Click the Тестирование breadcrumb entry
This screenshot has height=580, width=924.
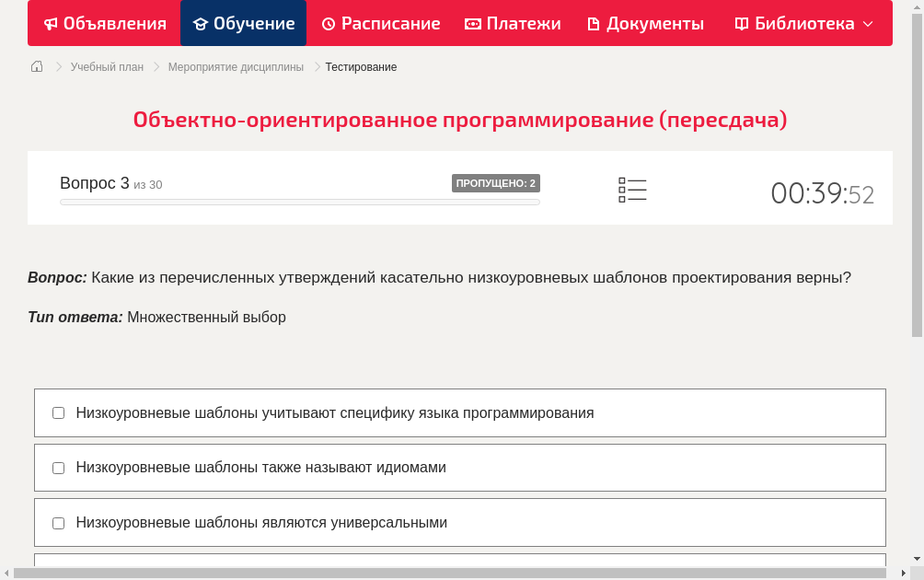click(359, 66)
